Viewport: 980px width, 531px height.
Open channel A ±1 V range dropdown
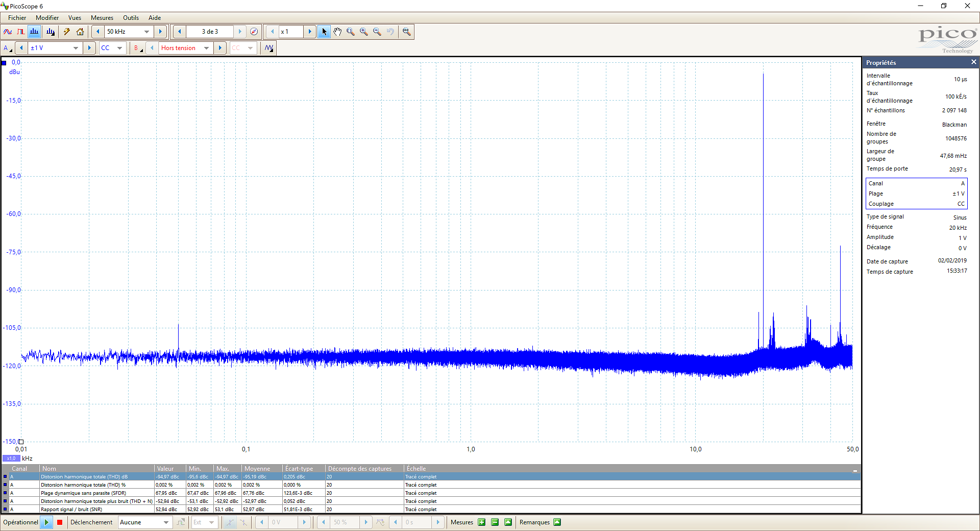tap(76, 48)
